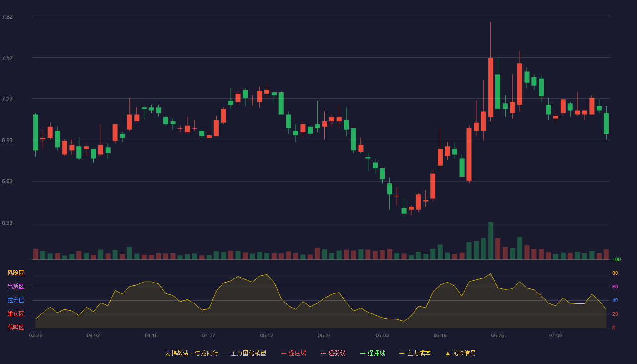The image size is (637, 364).
Task: Click the indicator scale value 100
Action: coord(617,260)
